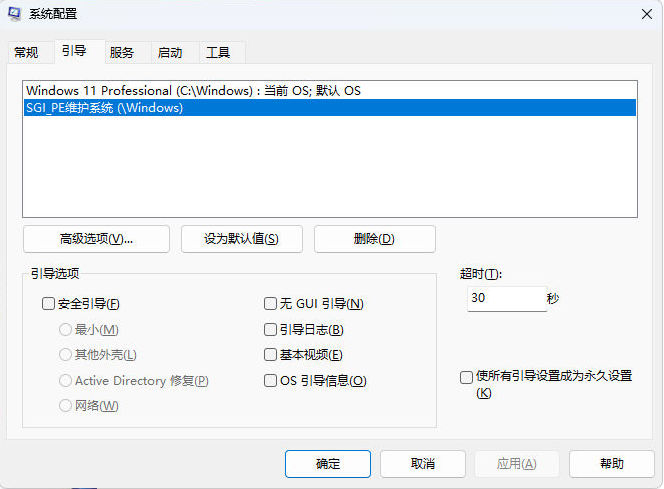Close the 系统配置 window
The height and width of the screenshot is (489, 664).
click(x=647, y=14)
